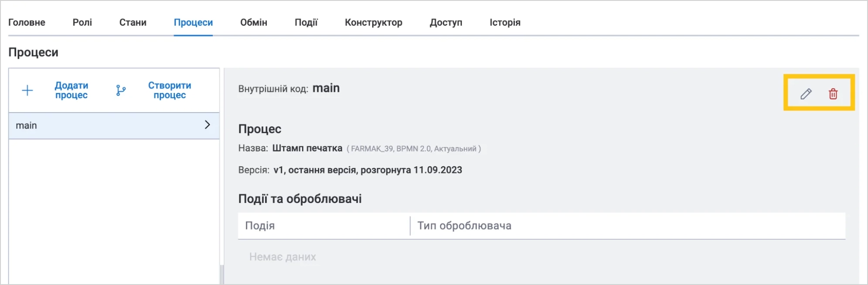This screenshot has width=868, height=285.
Task: Expand the main row chevron arrow
Action: click(208, 125)
